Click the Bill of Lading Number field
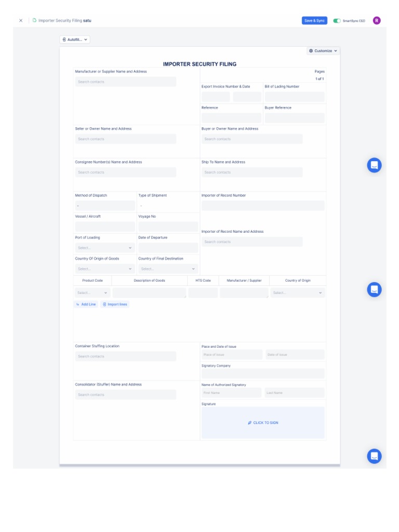 [x=295, y=97]
